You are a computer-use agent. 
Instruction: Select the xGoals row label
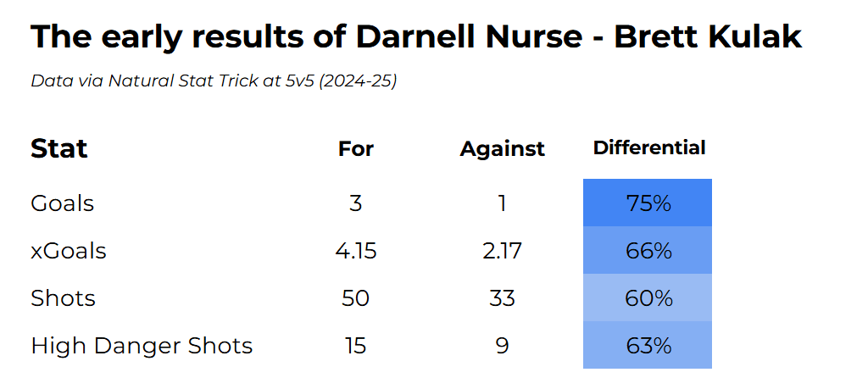(x=69, y=251)
